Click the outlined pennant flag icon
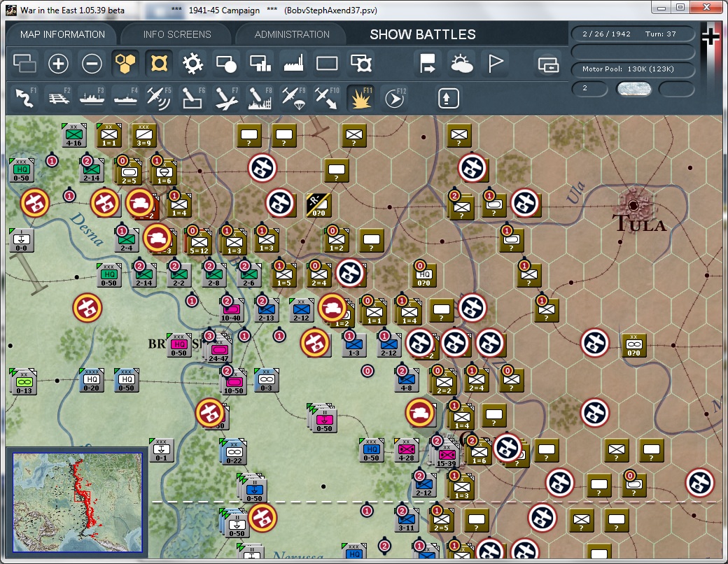 click(495, 64)
